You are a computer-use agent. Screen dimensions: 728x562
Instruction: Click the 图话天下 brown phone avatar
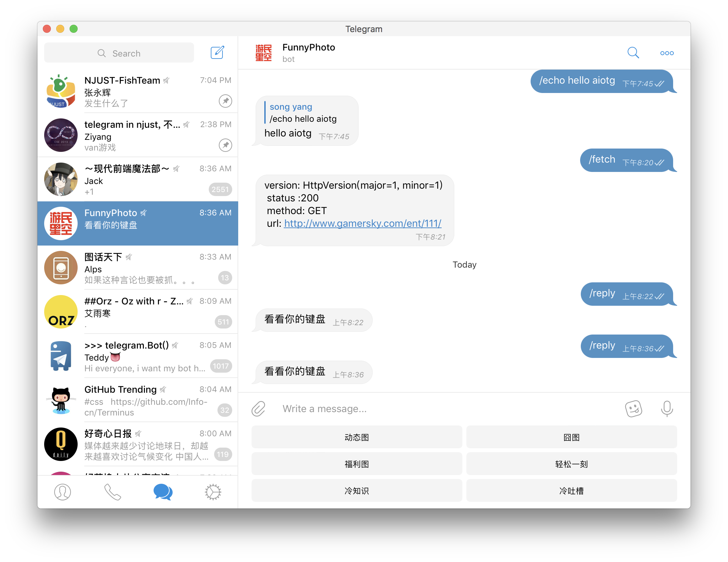(61, 268)
